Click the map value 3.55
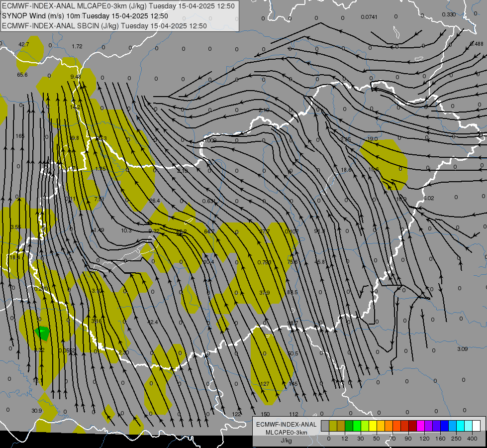 coord(16,227)
